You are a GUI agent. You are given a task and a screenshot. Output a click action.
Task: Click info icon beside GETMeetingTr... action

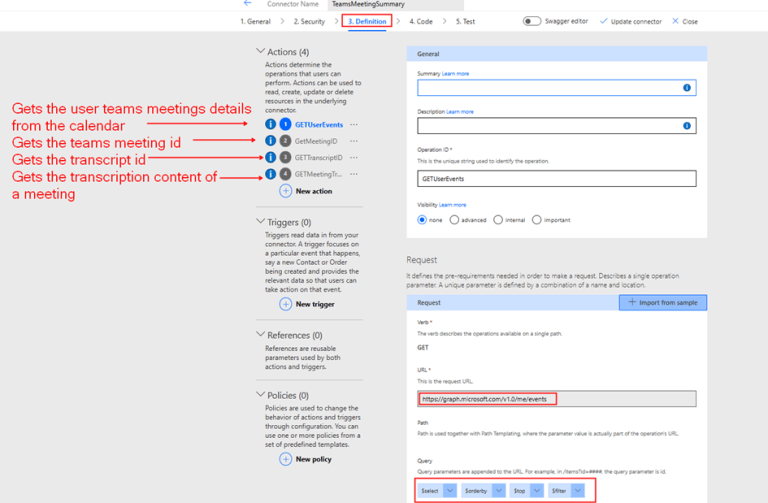click(270, 173)
